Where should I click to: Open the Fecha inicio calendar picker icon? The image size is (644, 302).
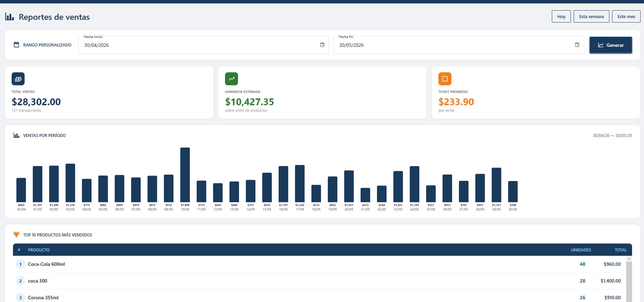coord(322,45)
